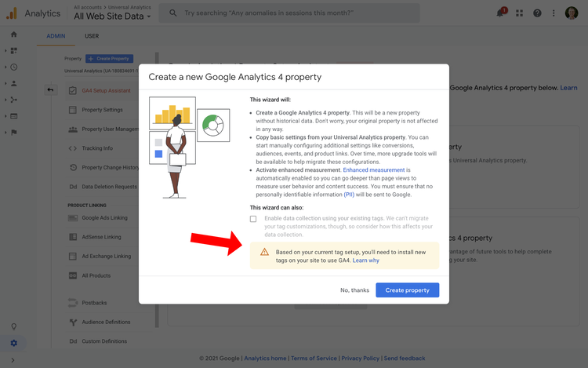
Task: Click the Property Settings icon
Action: tap(73, 110)
